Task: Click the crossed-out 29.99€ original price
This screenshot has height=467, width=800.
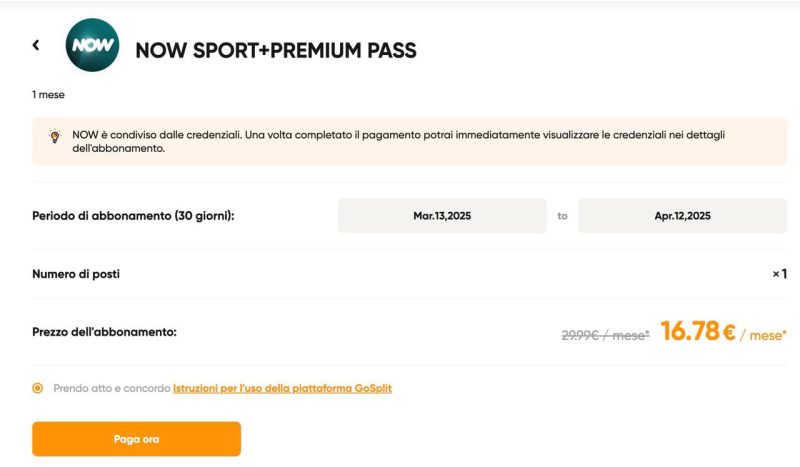Action: tap(604, 335)
